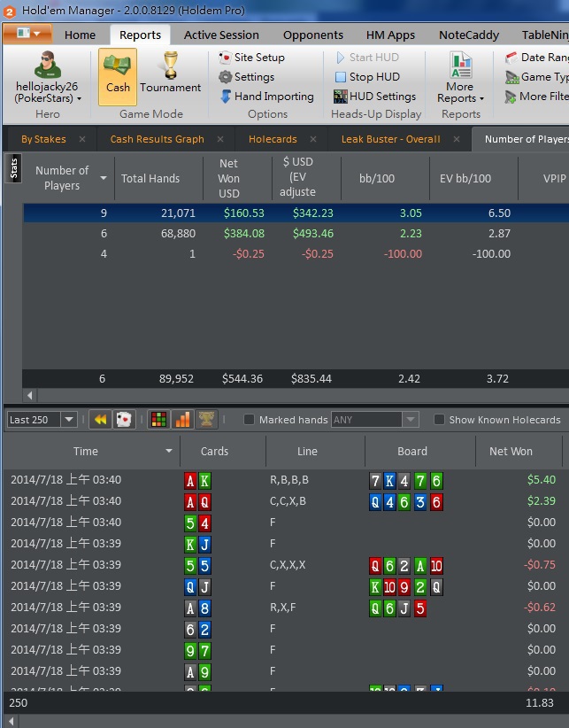Open Number of Players column dropdown arrow
569x728 pixels.
[x=104, y=178]
